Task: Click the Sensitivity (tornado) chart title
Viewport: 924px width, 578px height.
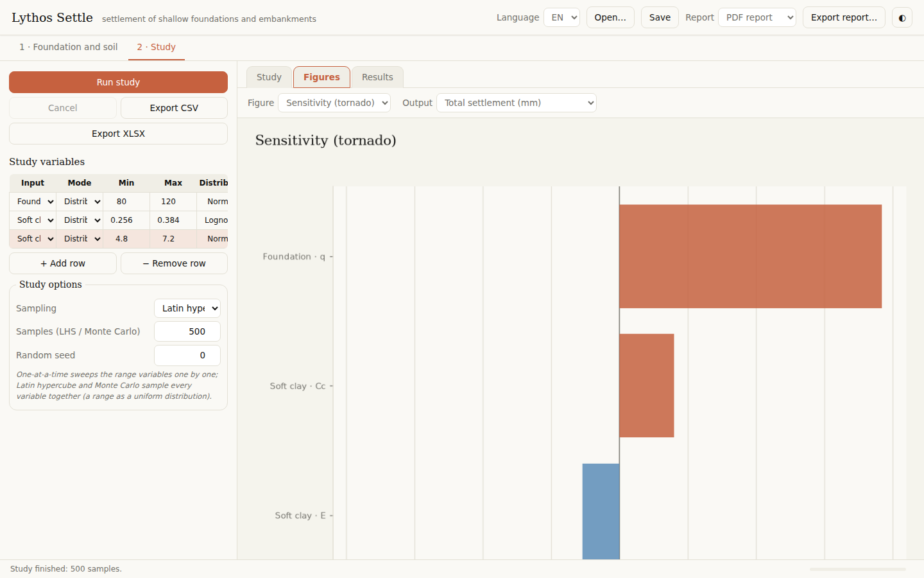Action: [x=326, y=141]
